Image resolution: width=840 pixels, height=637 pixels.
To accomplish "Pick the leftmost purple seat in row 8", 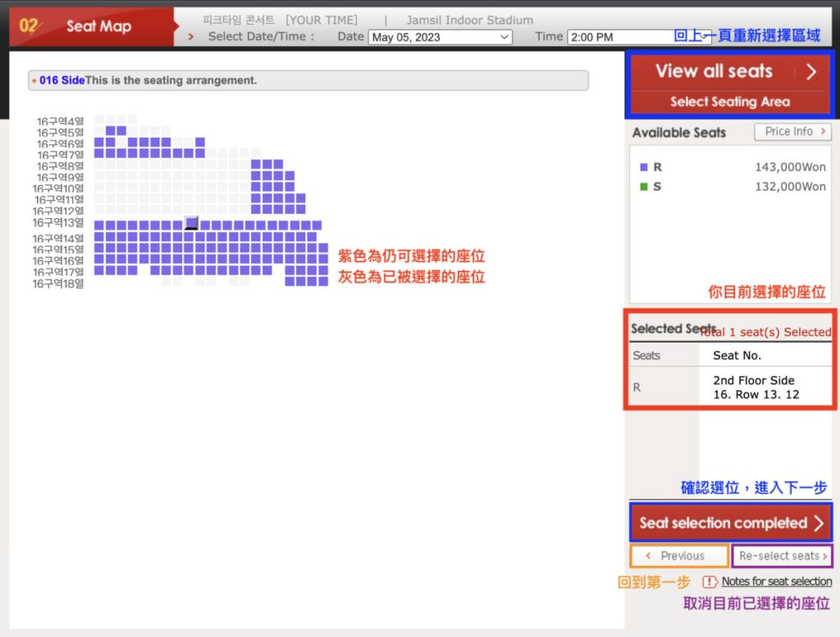I will pos(256,165).
